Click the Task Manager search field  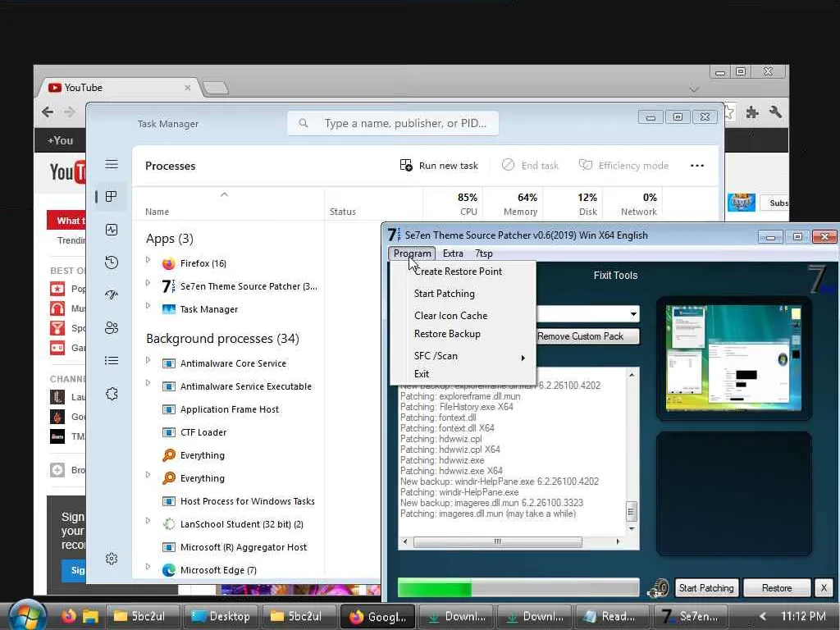point(393,123)
